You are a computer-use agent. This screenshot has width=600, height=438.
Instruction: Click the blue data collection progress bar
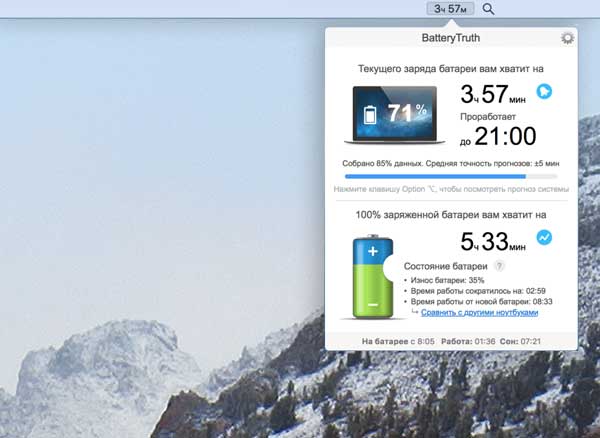(x=451, y=176)
